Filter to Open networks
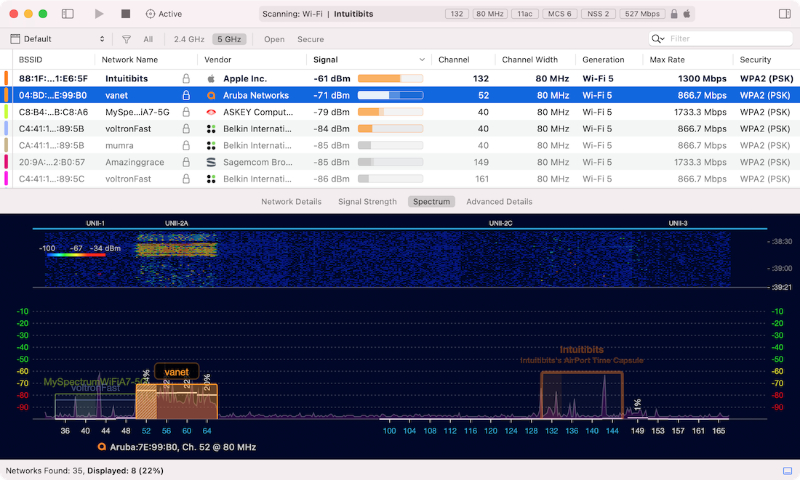This screenshot has height=480, width=800. [x=274, y=39]
